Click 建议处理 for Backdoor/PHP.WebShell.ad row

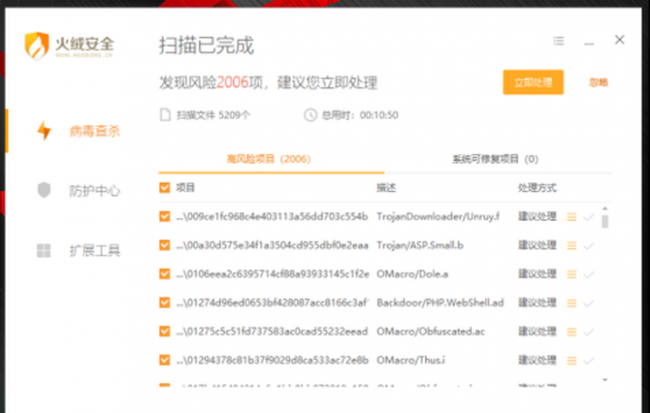(x=537, y=302)
